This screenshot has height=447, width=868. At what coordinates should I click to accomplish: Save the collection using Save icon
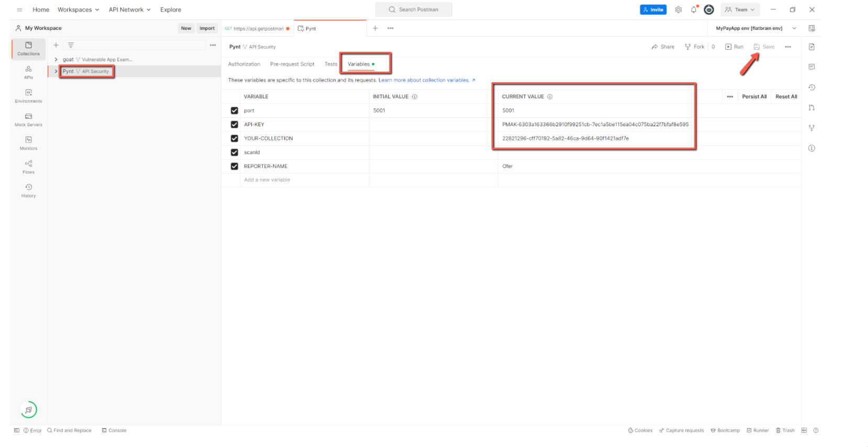point(764,47)
